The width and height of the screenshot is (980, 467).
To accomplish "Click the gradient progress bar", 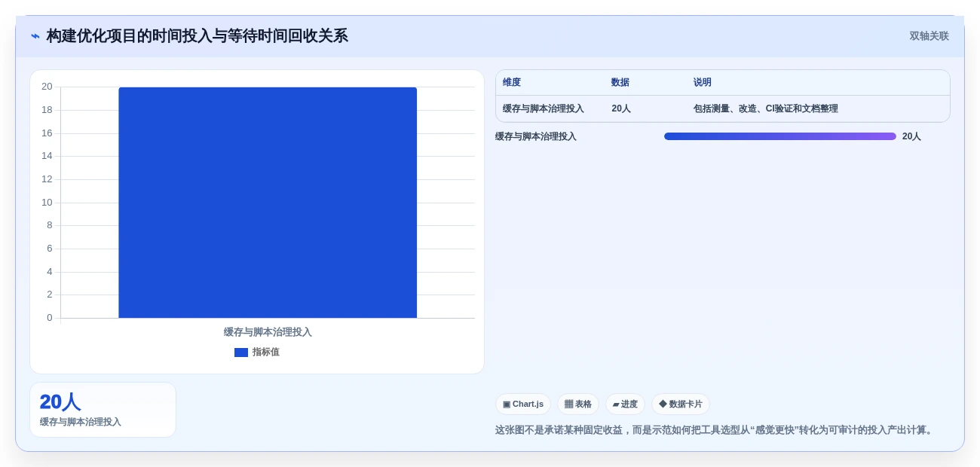I will (780, 136).
